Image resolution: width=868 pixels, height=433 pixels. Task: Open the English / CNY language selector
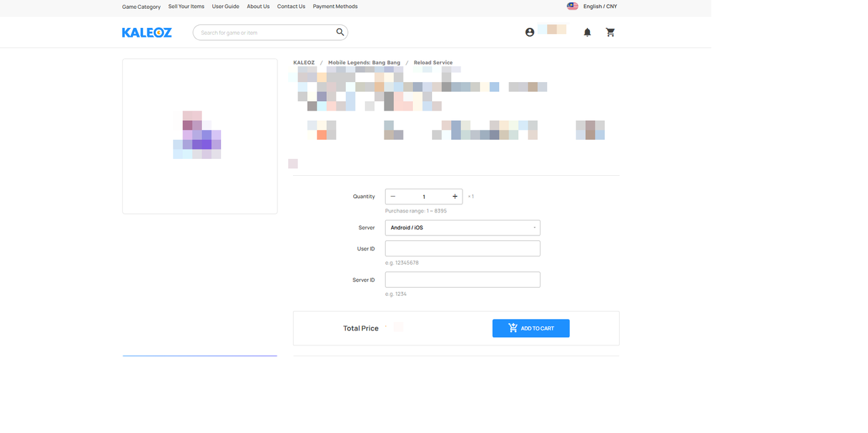(600, 6)
